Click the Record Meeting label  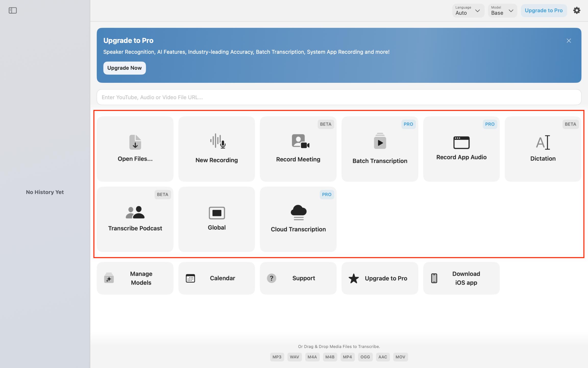click(x=298, y=159)
